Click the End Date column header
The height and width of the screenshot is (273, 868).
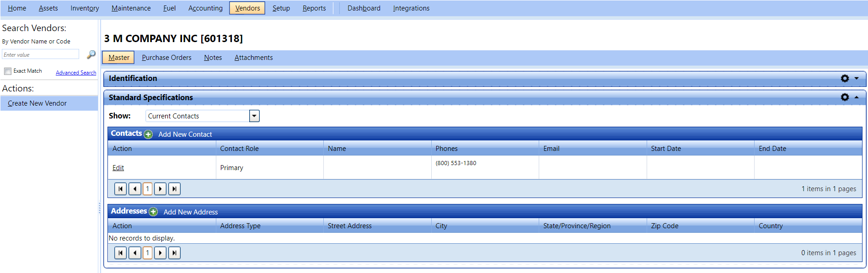pos(808,149)
